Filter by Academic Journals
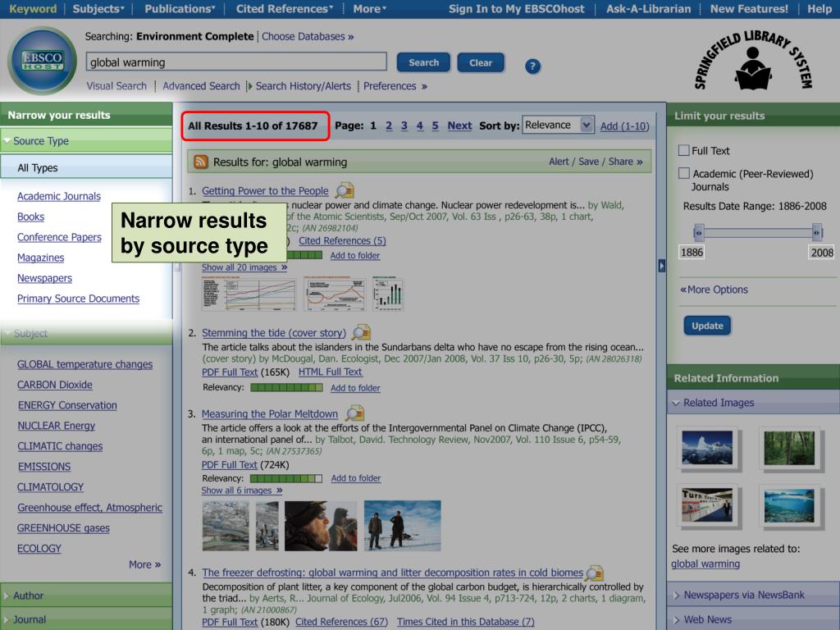The height and width of the screenshot is (630, 840). (59, 196)
